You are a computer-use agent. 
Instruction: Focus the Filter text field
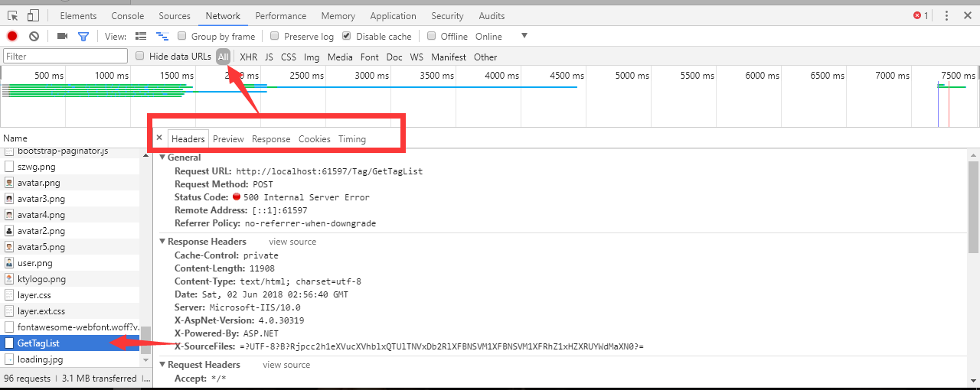tap(66, 56)
